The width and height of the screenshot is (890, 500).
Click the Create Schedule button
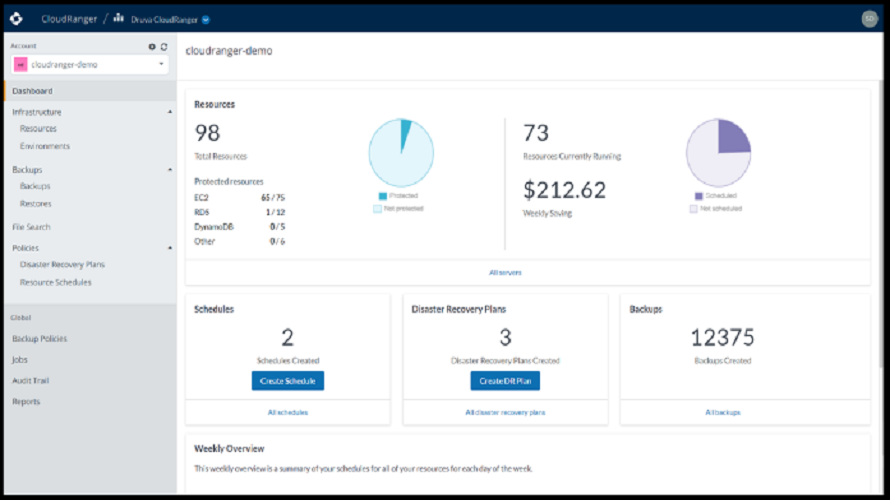point(288,381)
